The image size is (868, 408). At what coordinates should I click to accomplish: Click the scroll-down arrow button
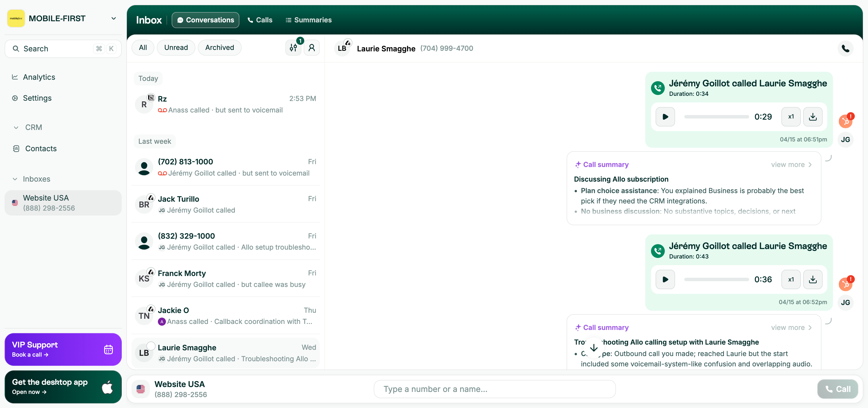tap(593, 347)
